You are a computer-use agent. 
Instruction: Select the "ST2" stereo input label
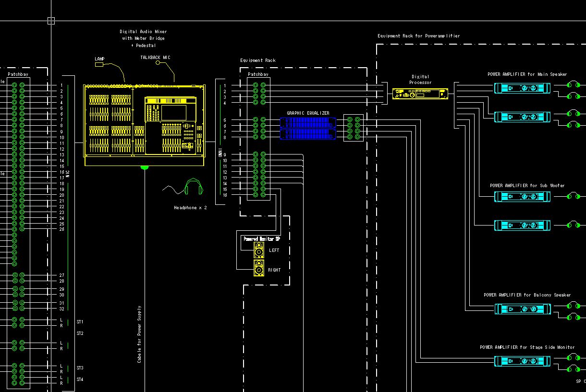pyautogui.click(x=80, y=333)
